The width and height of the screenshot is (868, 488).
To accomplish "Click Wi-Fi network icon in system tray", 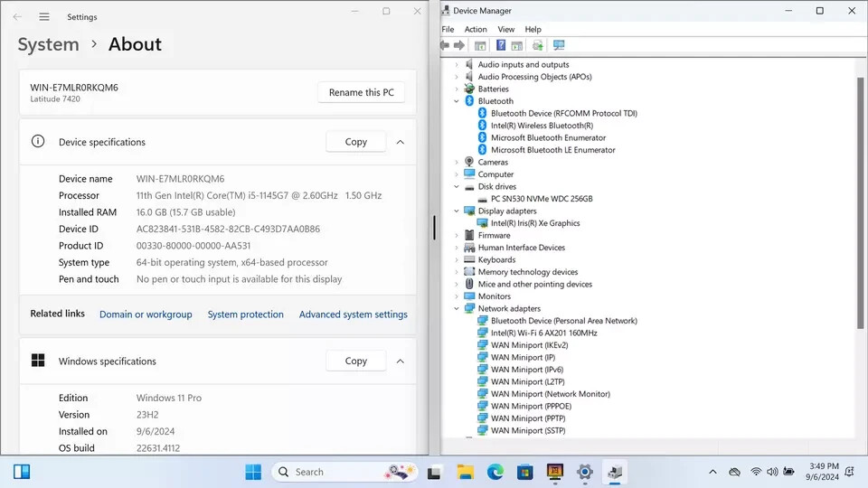I will [x=756, y=472].
